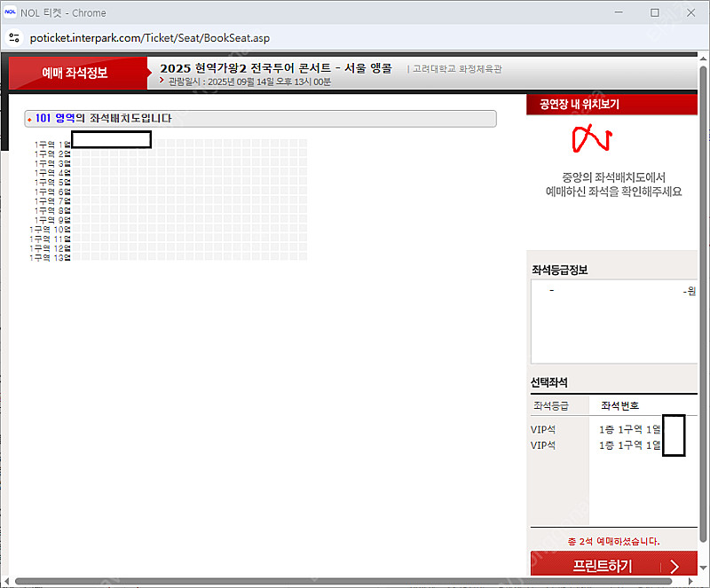Click the 1구역 1열 row label
The height and width of the screenshot is (588, 710).
click(x=52, y=145)
